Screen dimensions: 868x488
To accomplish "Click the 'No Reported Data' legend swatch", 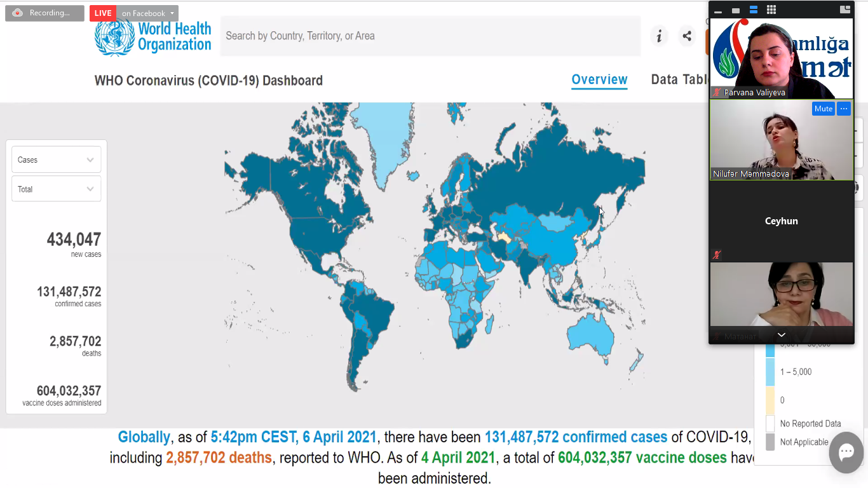I will 770,424.
